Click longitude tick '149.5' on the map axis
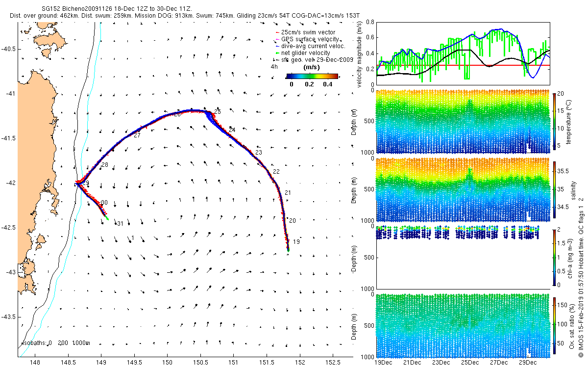This screenshot has height=368, width=588. (x=134, y=363)
